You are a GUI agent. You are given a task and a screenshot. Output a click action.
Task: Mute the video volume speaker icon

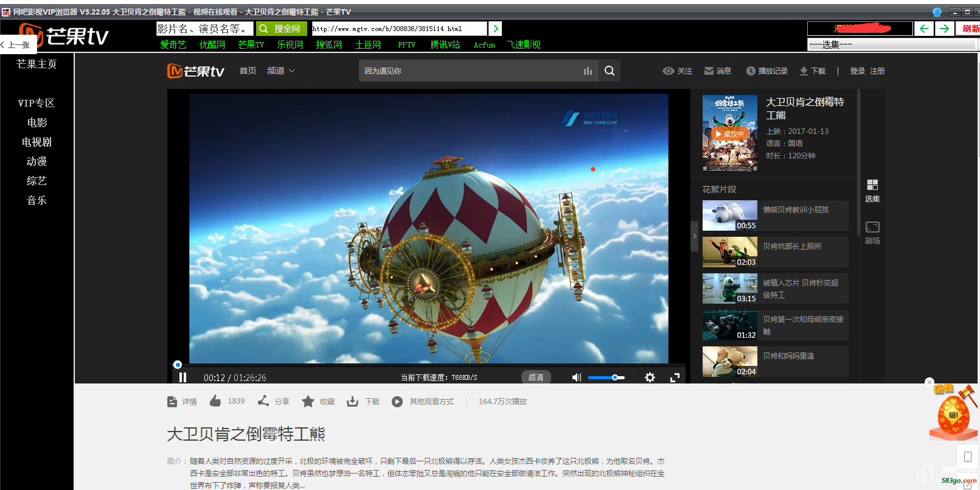pos(577,377)
